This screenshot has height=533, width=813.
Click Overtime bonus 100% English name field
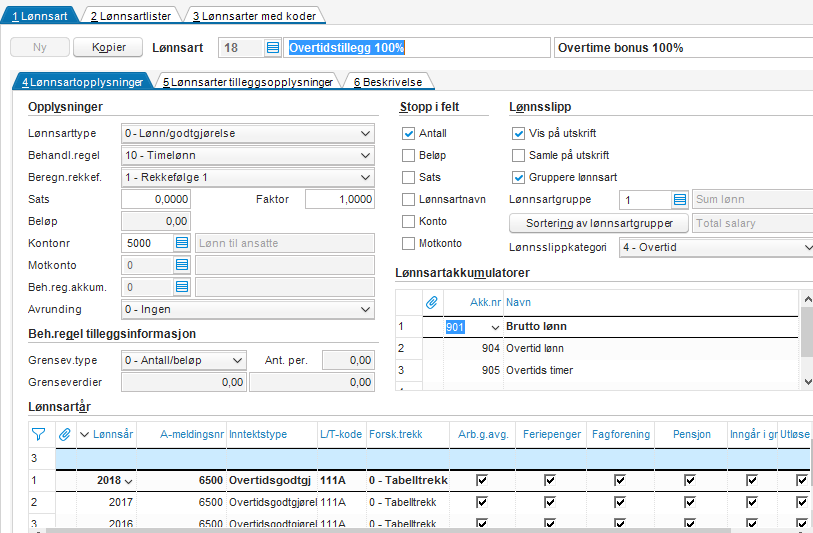point(683,48)
